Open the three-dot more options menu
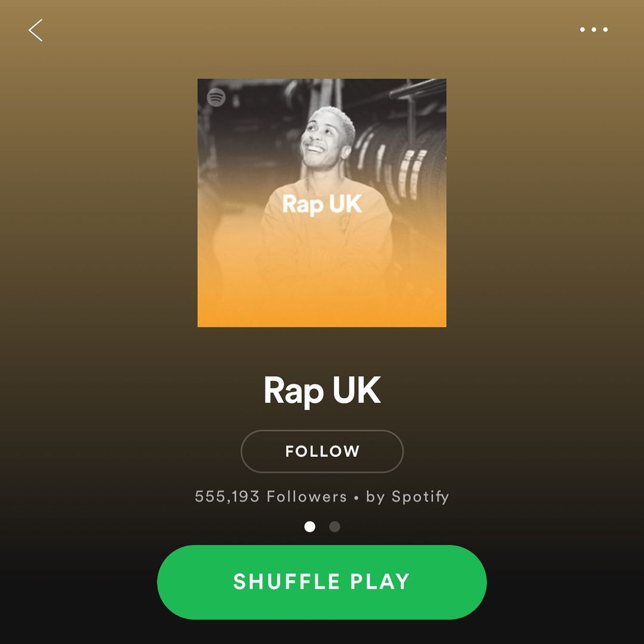Screen dimensions: 644x644 pyautogui.click(x=593, y=29)
